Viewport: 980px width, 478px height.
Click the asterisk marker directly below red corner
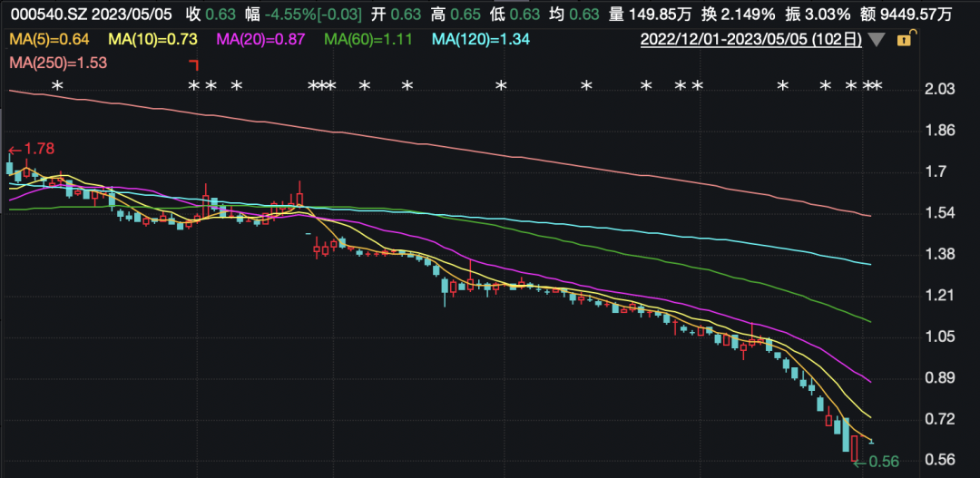[x=192, y=86]
